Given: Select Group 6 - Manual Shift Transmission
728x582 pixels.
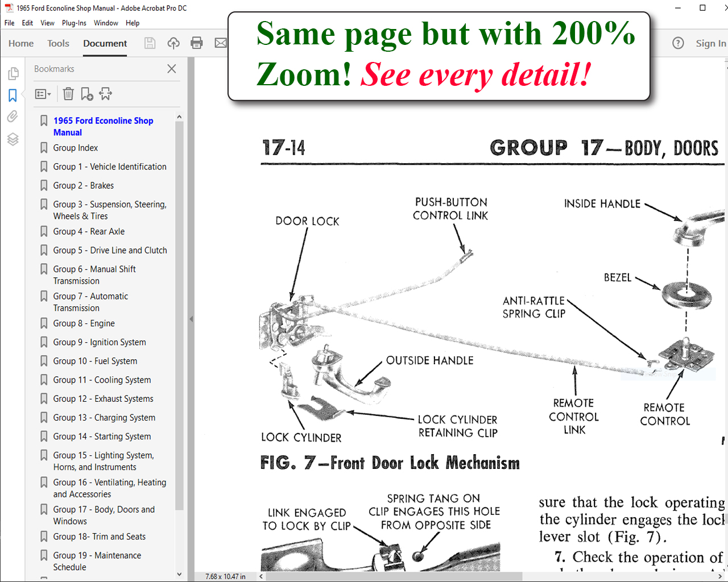Looking at the screenshot, I should (x=94, y=275).
